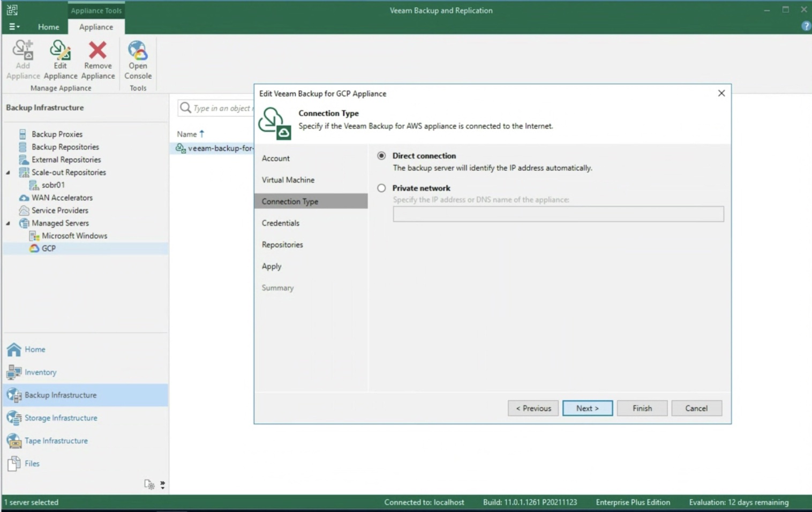Click the WAN Accelerators cloud icon
The height and width of the screenshot is (512, 812).
[24, 198]
